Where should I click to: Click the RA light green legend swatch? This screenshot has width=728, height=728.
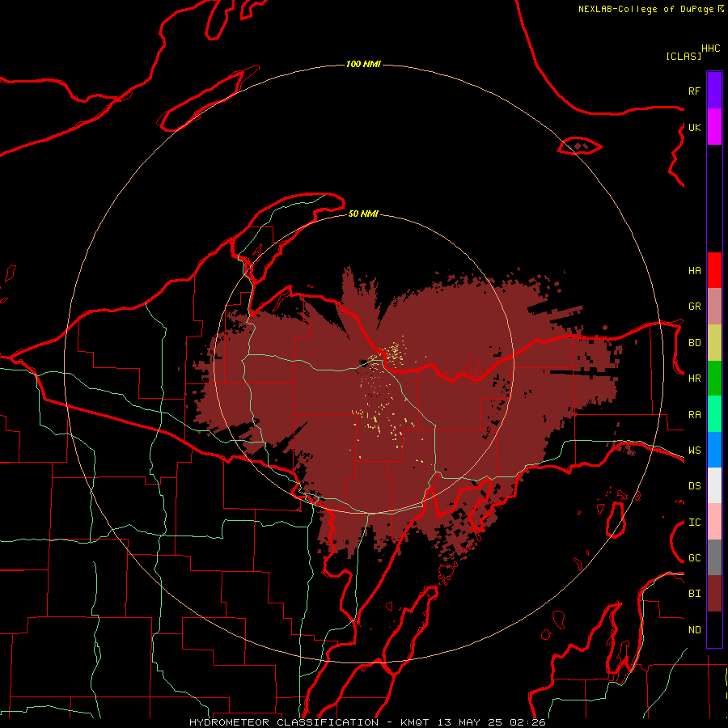[714, 414]
